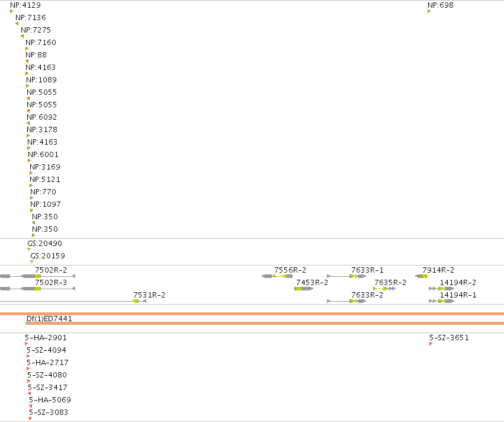This screenshot has height=422, width=504.
Task: Click the NP:6001 insertion label
Action: (x=43, y=154)
